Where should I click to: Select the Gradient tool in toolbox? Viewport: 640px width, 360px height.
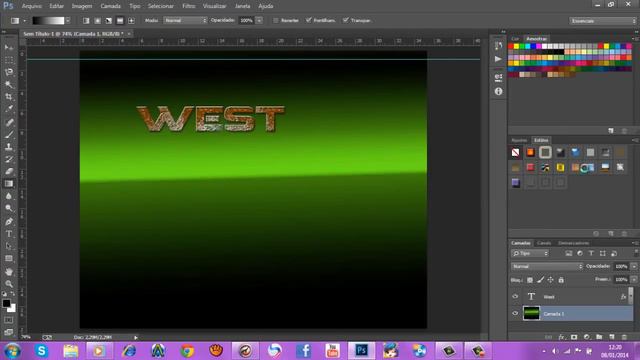click(9, 184)
